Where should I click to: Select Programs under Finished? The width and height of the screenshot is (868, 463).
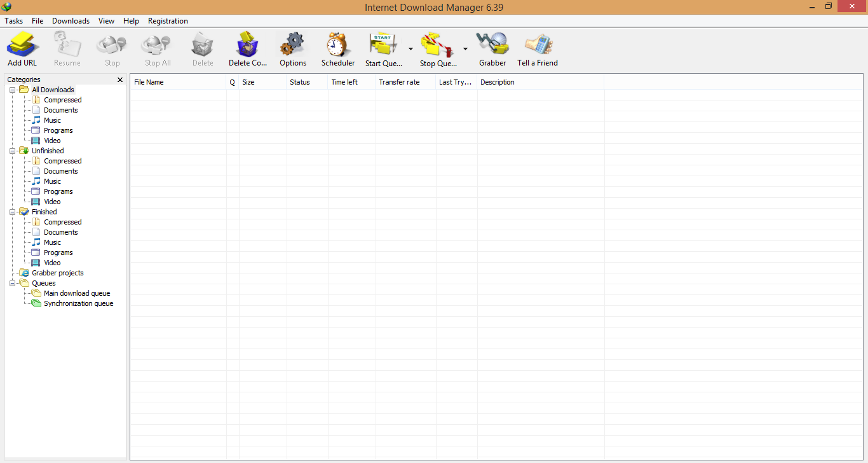(x=58, y=252)
